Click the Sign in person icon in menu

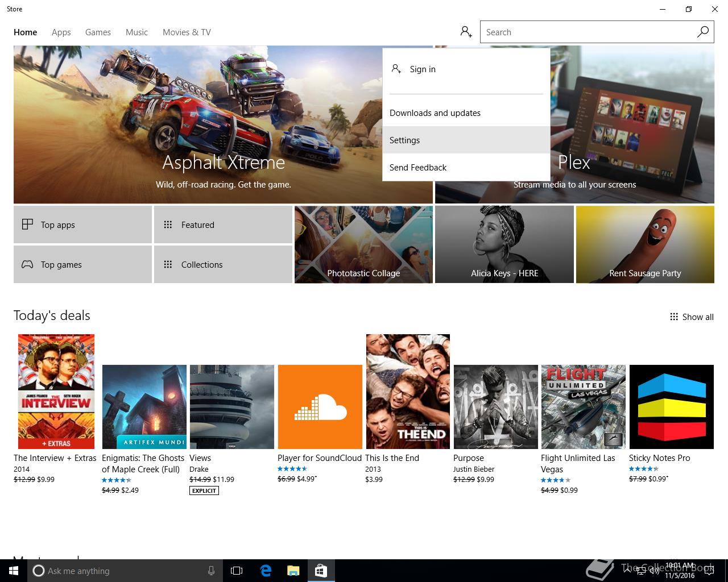[396, 69]
